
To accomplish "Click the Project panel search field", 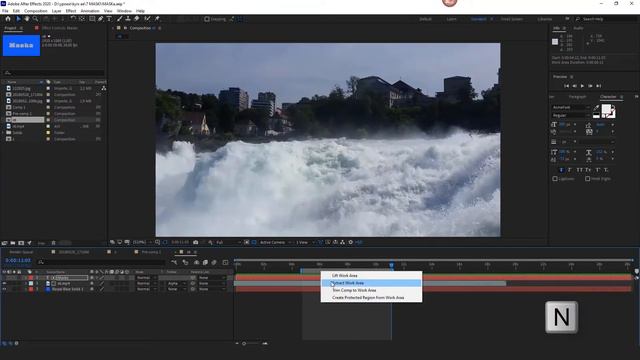I will pos(53,73).
